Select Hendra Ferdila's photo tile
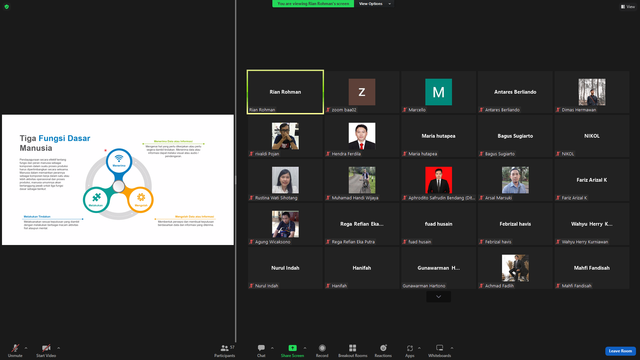This screenshot has height=360, width=640. (x=362, y=136)
